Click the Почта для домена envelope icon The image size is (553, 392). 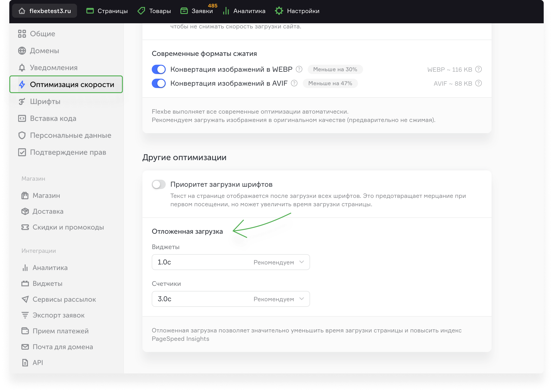click(x=25, y=347)
